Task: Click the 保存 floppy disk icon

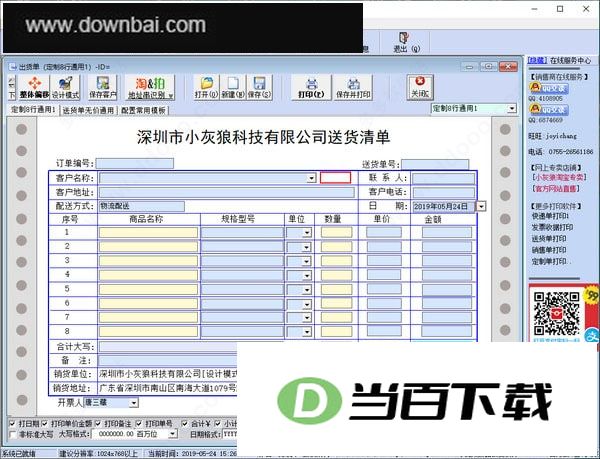Action: tap(259, 88)
